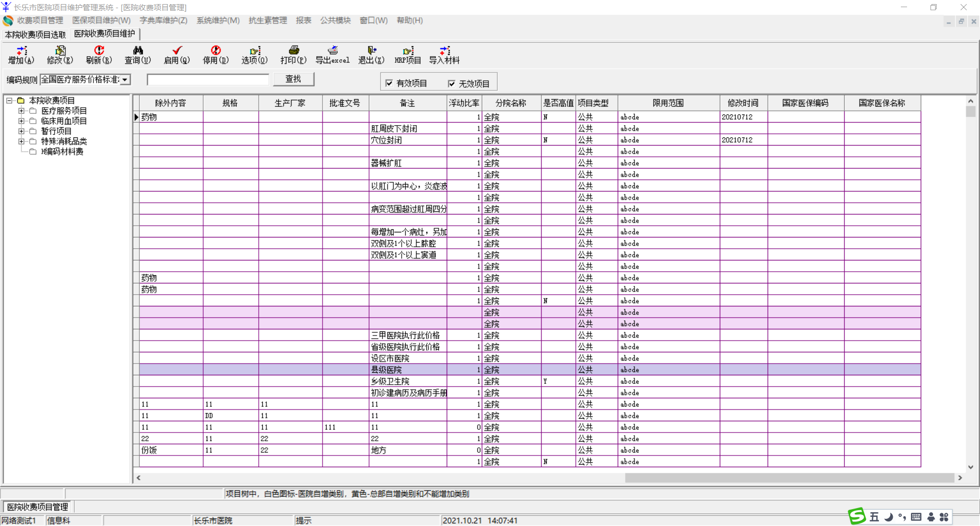Click the horizontal scrollbar thumb
This screenshot has width=980, height=526.
[790, 478]
